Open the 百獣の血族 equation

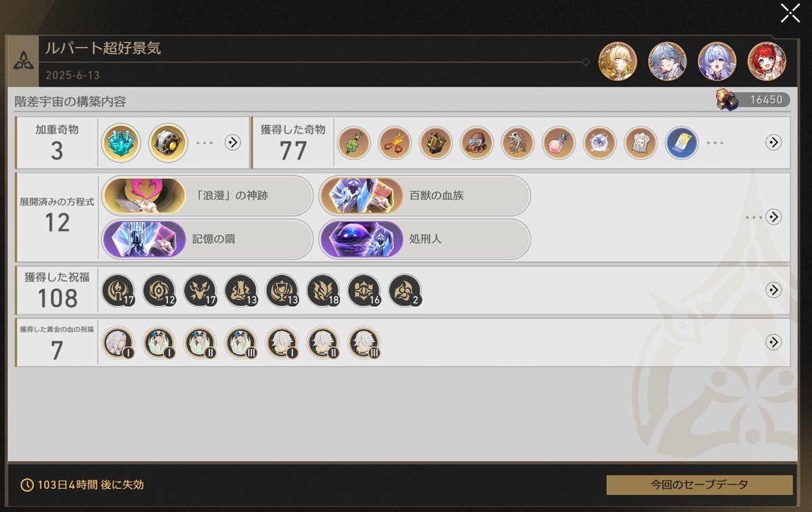pyautogui.click(x=425, y=196)
